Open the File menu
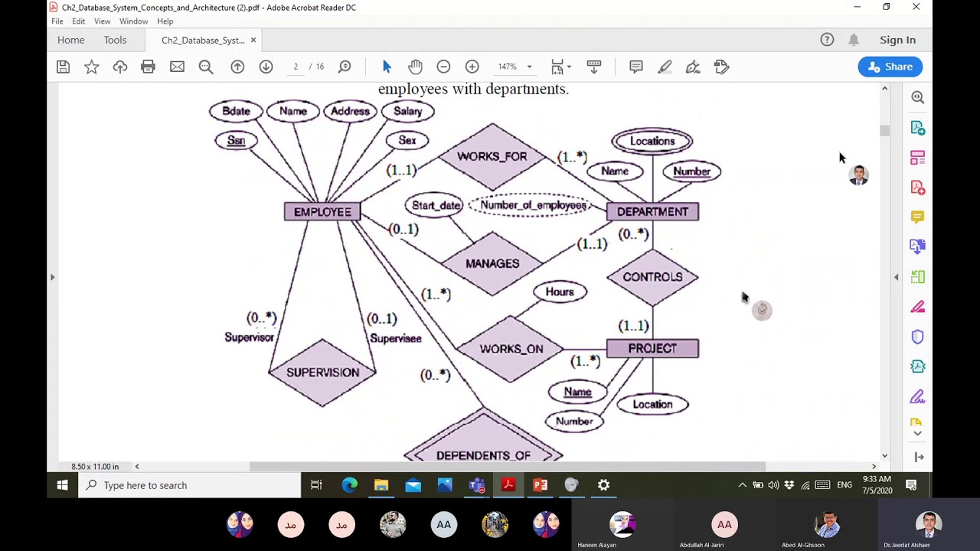The image size is (980, 551). 57,21
